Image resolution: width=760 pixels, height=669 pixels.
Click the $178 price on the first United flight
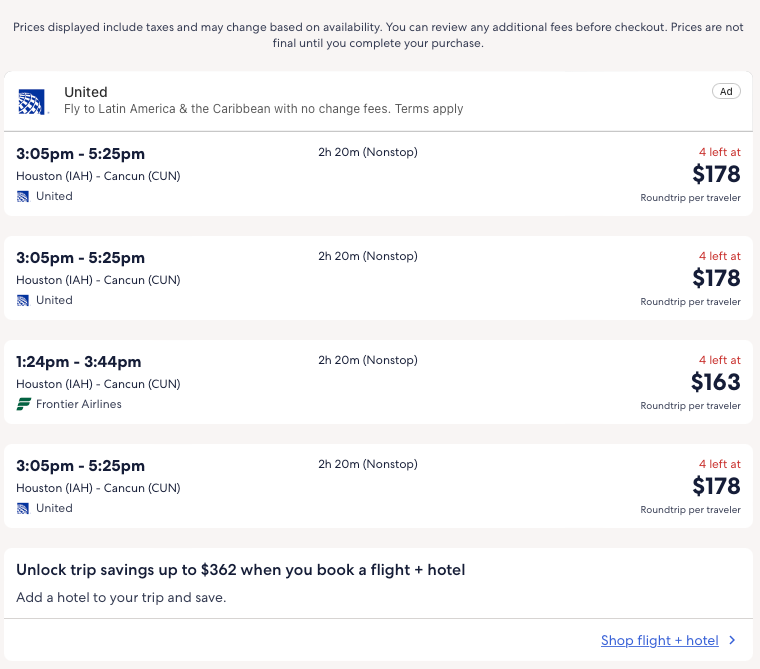point(716,174)
